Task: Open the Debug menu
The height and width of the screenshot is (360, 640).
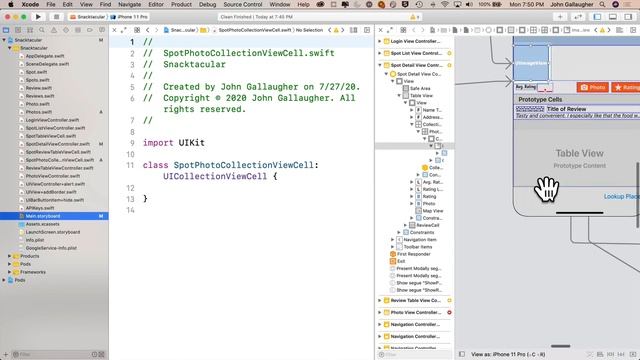Action: tap(207, 4)
